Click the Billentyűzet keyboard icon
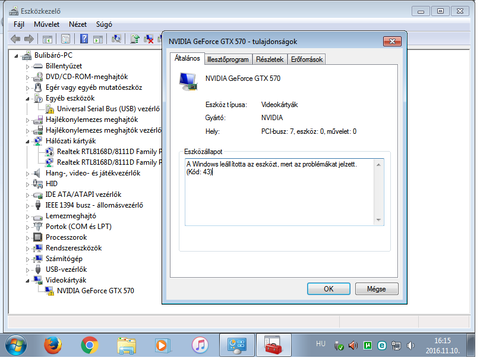This screenshot has width=480, height=364. pyautogui.click(x=38, y=66)
